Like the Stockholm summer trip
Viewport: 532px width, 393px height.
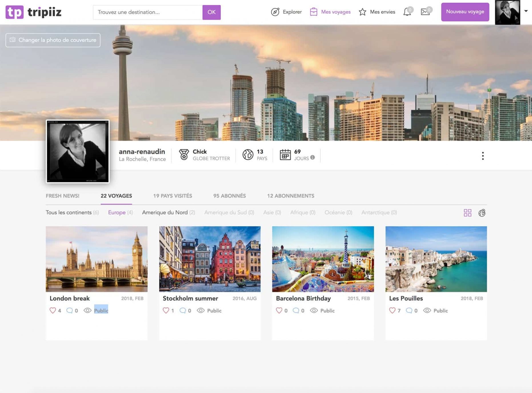click(x=166, y=310)
